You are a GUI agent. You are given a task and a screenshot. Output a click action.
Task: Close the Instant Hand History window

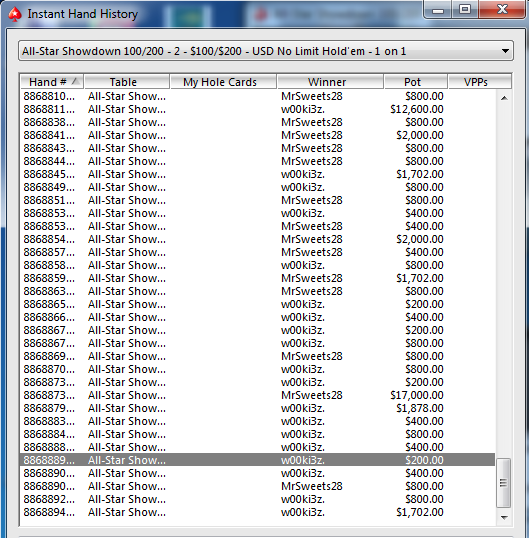[x=502, y=10]
